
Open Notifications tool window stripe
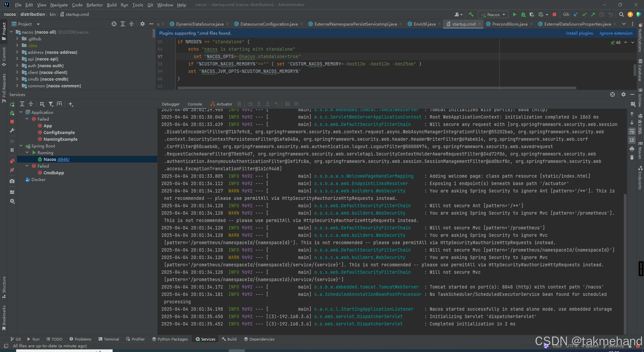(640, 38)
